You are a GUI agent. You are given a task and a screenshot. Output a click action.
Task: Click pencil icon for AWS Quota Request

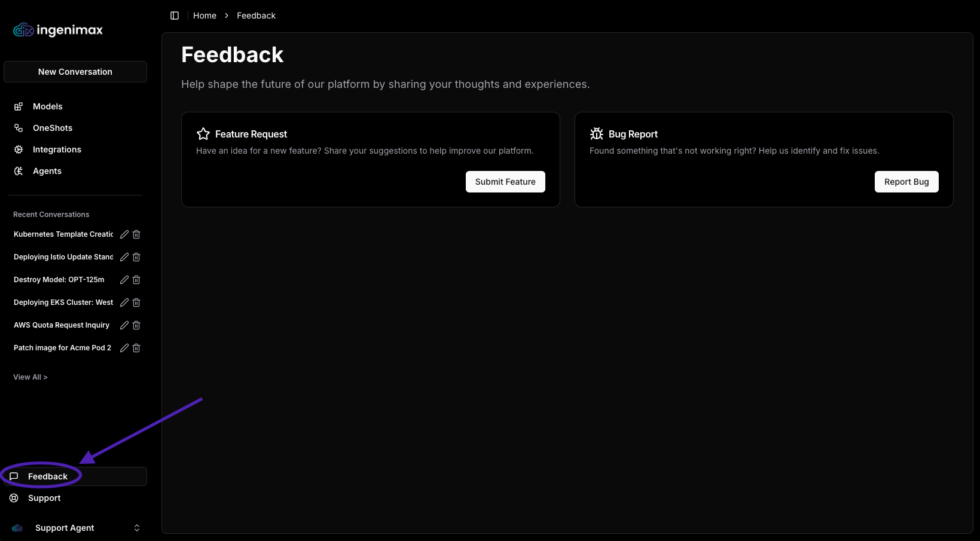point(124,325)
